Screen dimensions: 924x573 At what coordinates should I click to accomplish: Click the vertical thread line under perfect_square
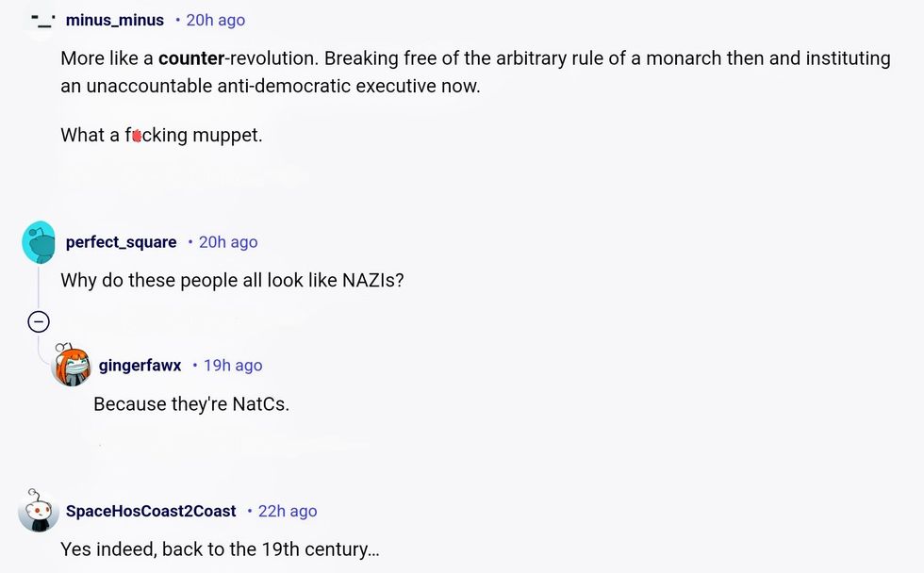click(39, 286)
